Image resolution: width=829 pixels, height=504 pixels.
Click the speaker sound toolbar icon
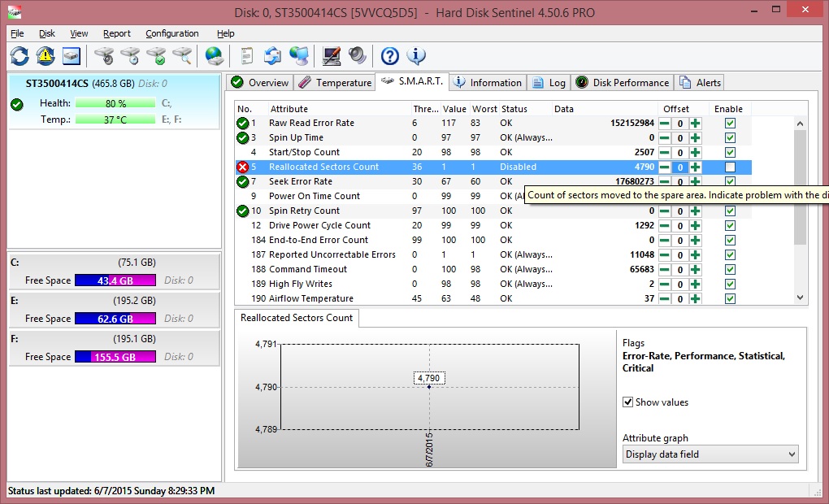click(358, 55)
